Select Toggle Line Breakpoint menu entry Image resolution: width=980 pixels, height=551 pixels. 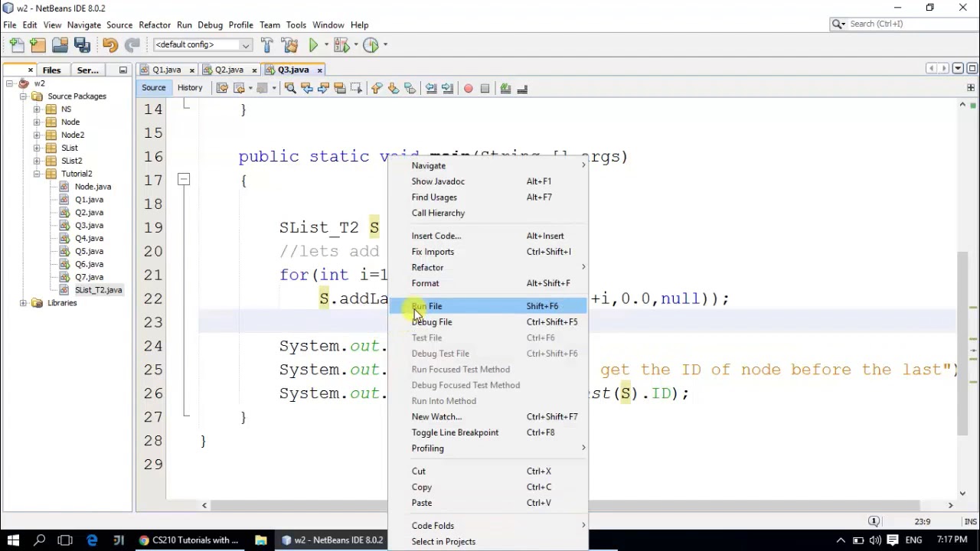488,432
